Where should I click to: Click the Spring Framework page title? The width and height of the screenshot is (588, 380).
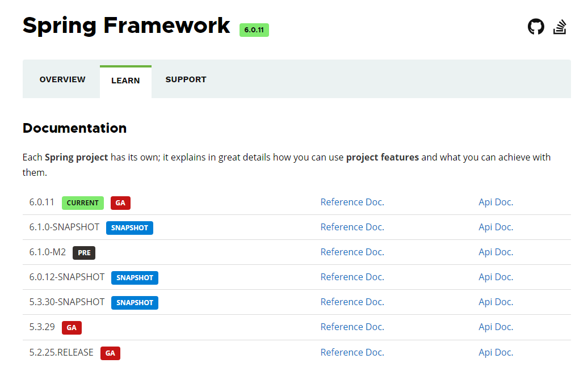pyautogui.click(x=126, y=26)
